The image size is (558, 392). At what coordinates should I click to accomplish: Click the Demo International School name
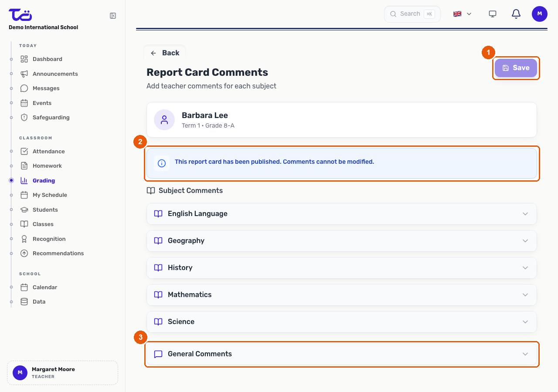tap(44, 27)
